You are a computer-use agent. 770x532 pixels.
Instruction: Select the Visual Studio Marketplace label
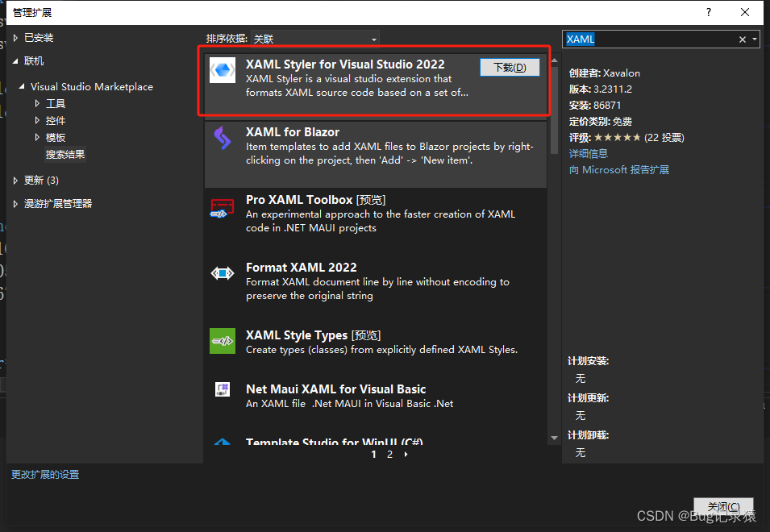pos(92,86)
